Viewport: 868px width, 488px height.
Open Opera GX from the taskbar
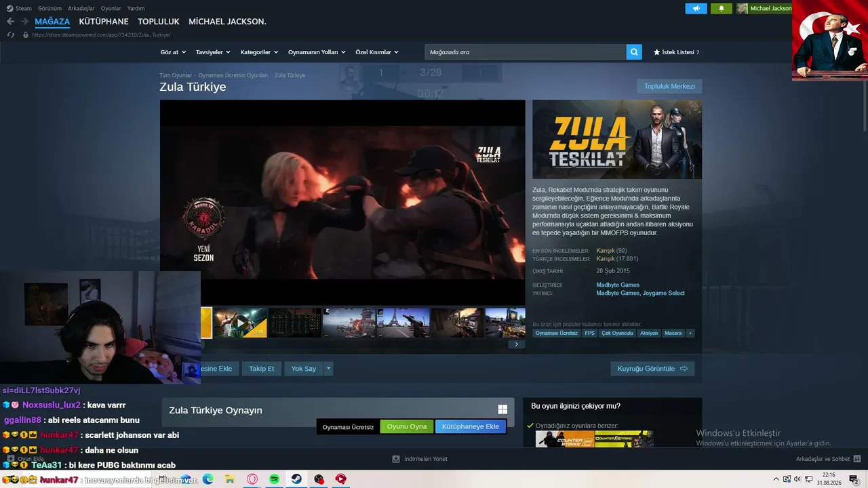252,479
